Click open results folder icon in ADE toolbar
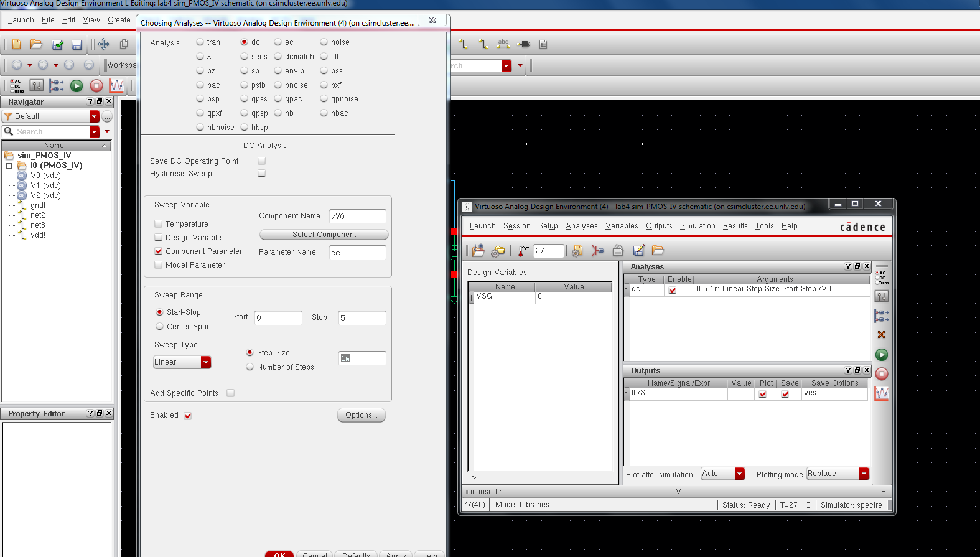 [658, 250]
